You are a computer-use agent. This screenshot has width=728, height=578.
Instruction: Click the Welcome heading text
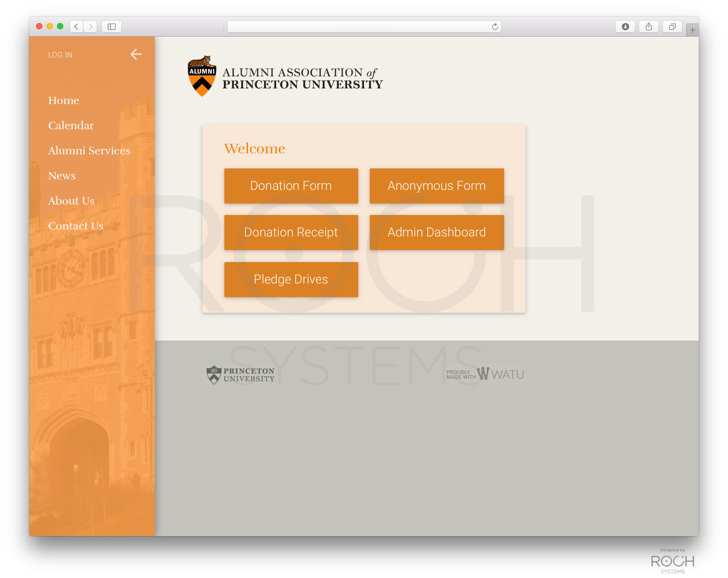click(x=255, y=149)
